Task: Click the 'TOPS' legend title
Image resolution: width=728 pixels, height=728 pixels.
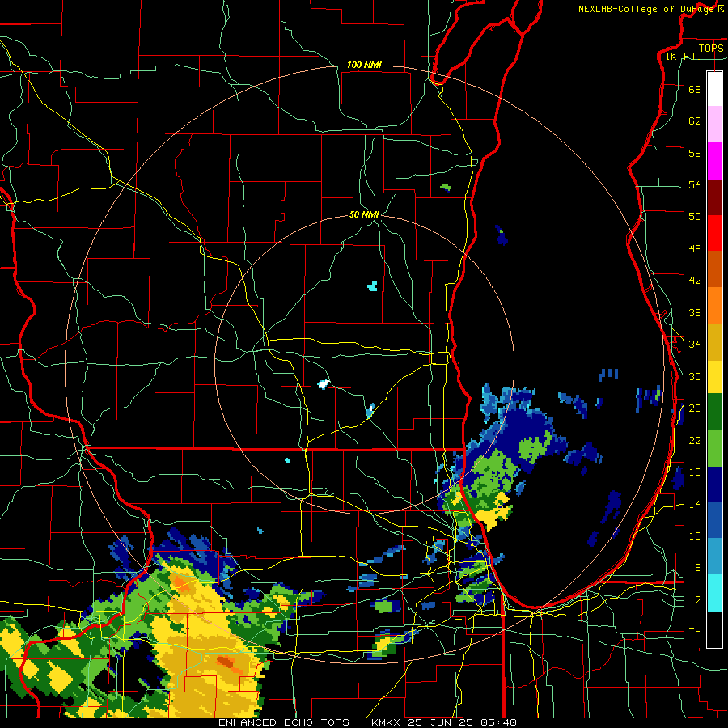Action: click(711, 48)
